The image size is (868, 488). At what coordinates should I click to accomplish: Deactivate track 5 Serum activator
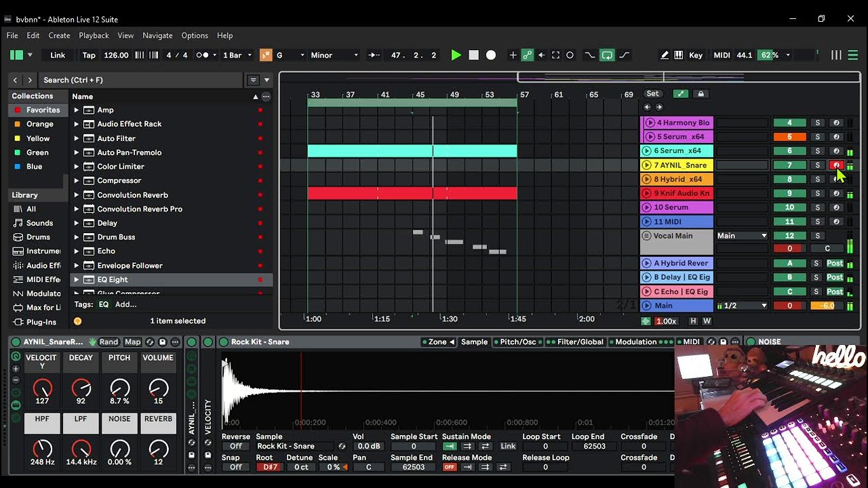click(789, 137)
